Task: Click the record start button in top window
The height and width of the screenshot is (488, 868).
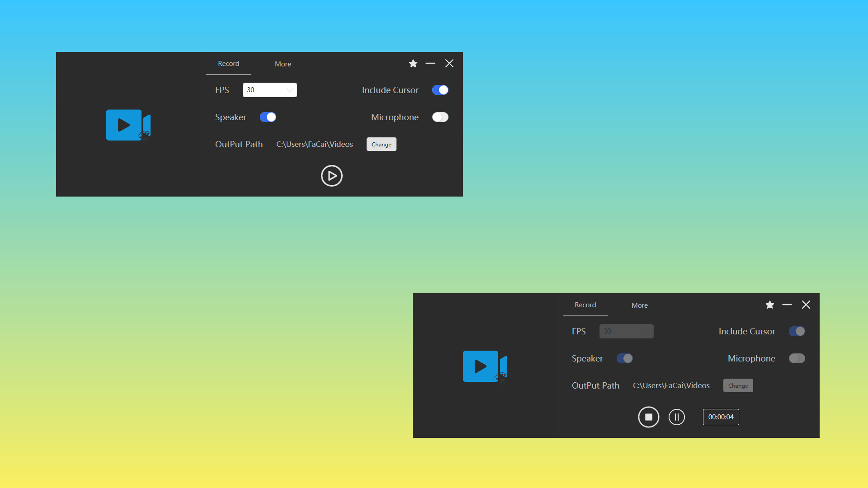Action: 332,176
